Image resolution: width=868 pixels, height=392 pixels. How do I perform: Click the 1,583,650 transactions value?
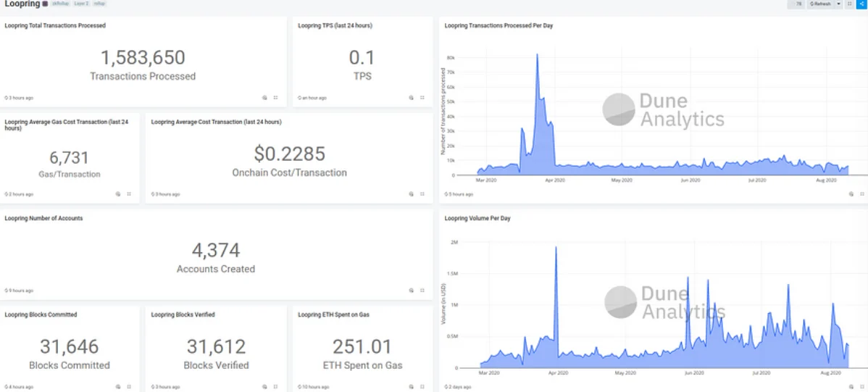pos(143,57)
